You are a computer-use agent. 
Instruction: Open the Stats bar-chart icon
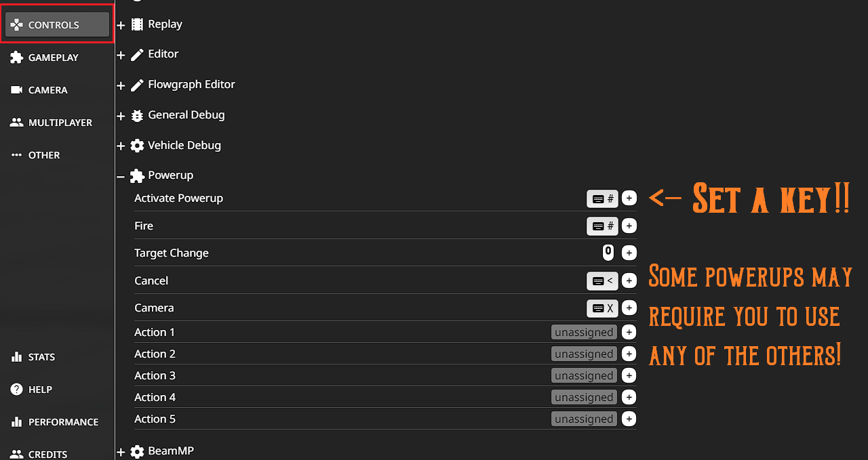pyautogui.click(x=17, y=357)
